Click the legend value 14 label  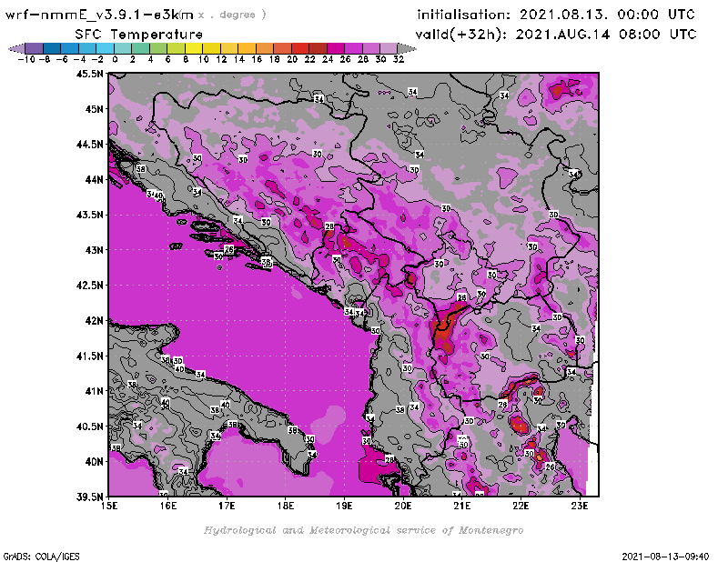point(239,59)
